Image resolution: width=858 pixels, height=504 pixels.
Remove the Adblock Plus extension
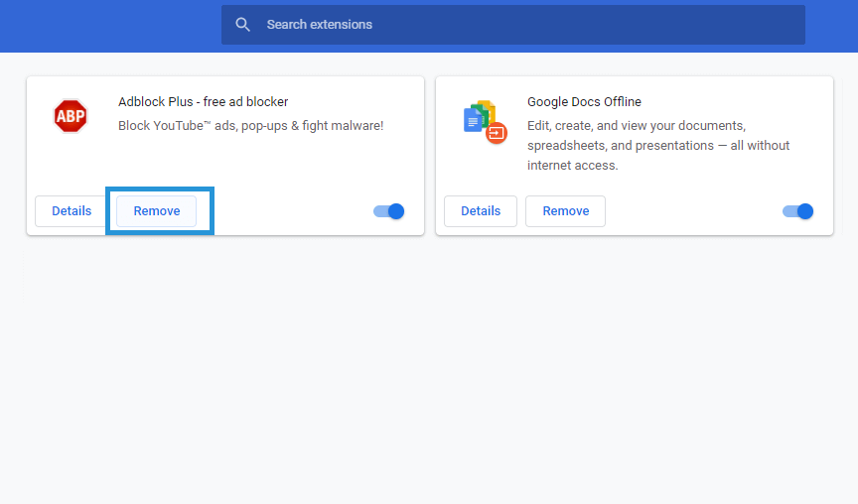(x=157, y=211)
